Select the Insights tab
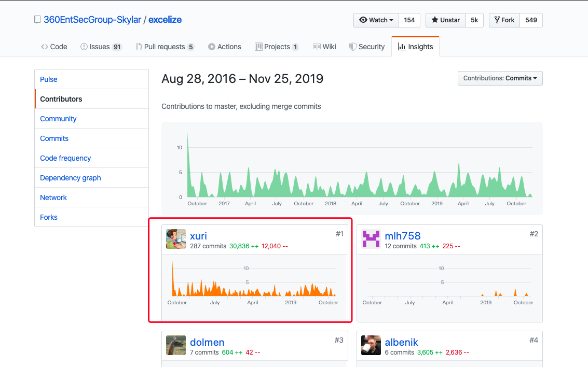 [x=416, y=47]
